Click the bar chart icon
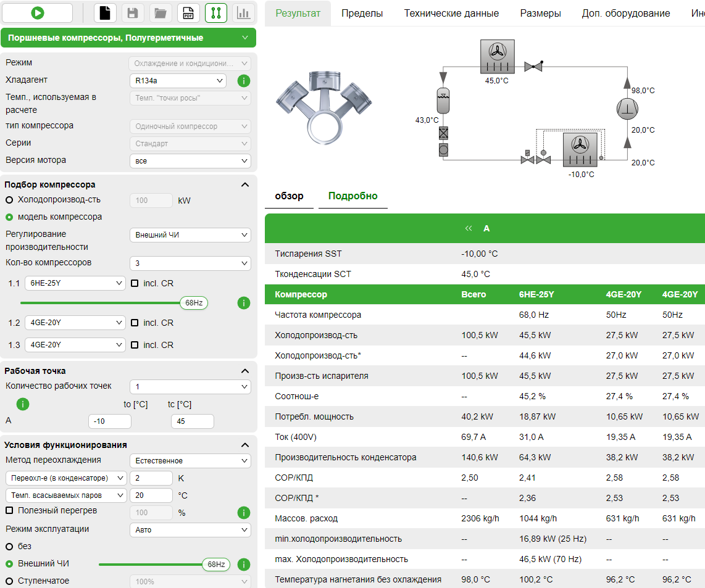 [x=243, y=13]
